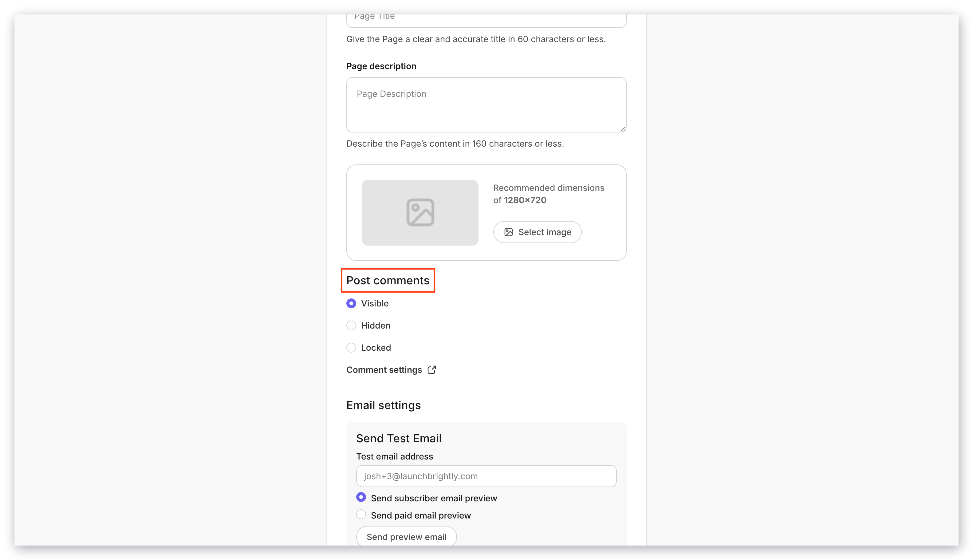Click the Select image button
The image size is (973, 560).
coord(537,232)
